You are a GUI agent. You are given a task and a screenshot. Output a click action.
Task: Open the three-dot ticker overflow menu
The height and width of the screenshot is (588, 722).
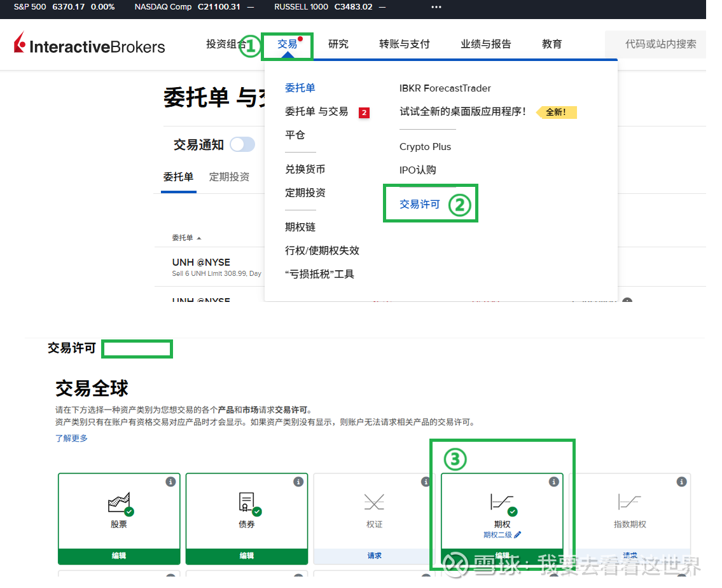pos(436,7)
